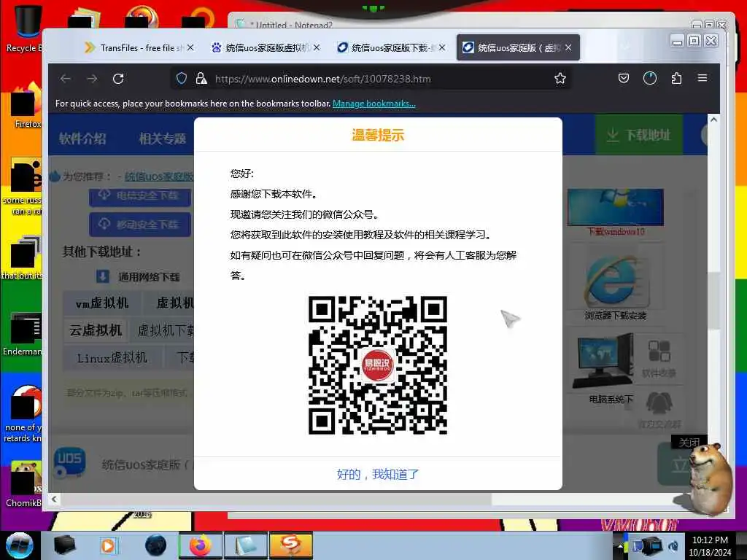
Task: Open the Extensions puzzle piece icon
Action: (676, 78)
